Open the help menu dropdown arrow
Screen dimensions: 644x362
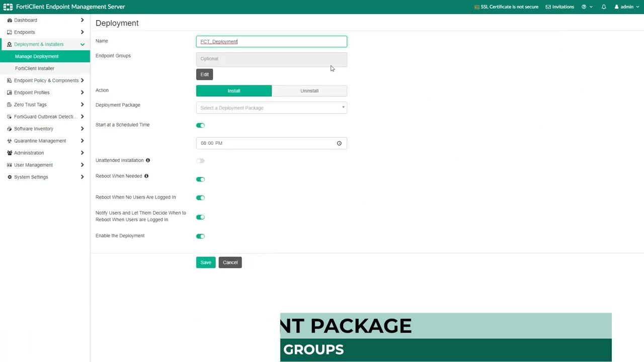point(591,7)
